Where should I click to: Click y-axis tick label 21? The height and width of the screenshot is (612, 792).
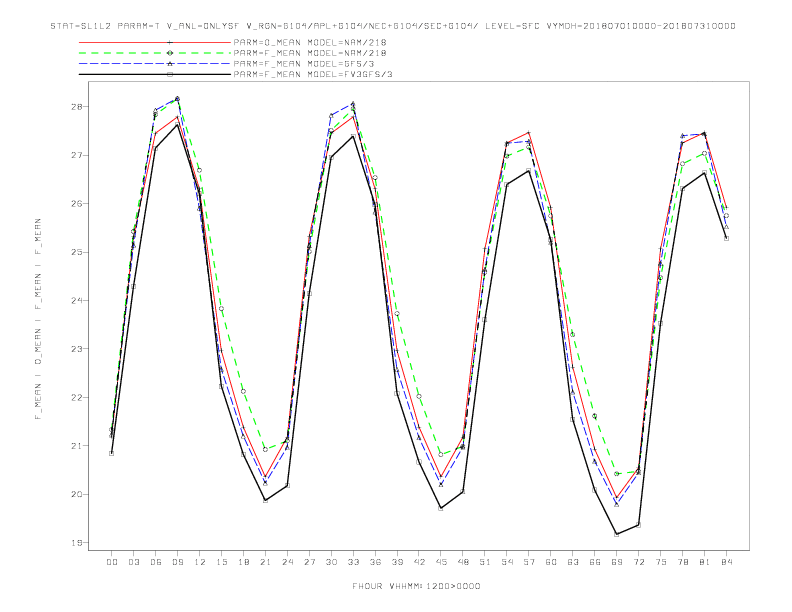pos(77,446)
